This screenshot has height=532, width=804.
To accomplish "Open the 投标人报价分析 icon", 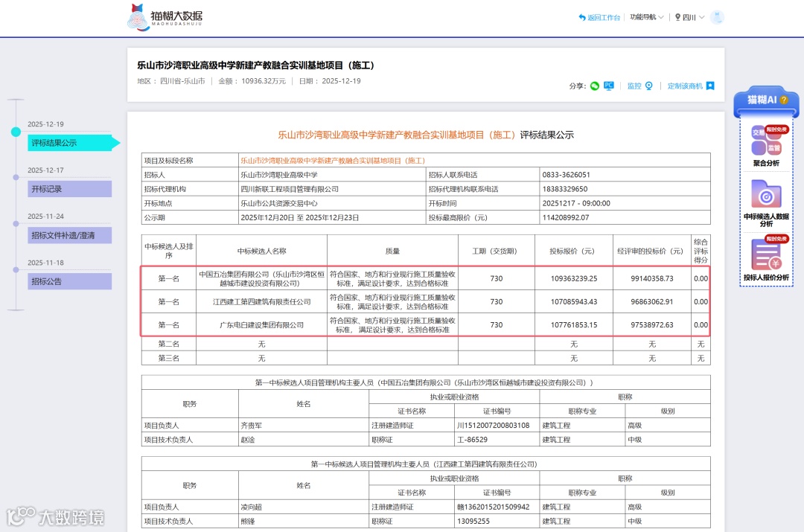I will (x=766, y=254).
